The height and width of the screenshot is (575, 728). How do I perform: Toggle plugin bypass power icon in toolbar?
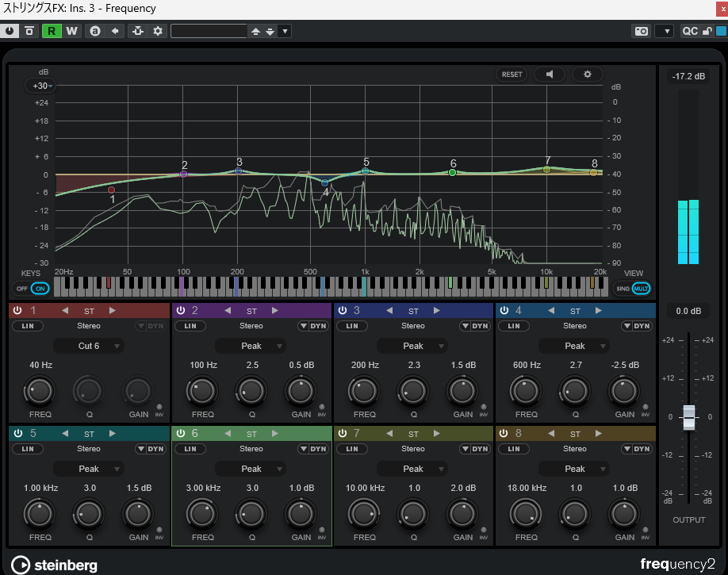(10, 31)
